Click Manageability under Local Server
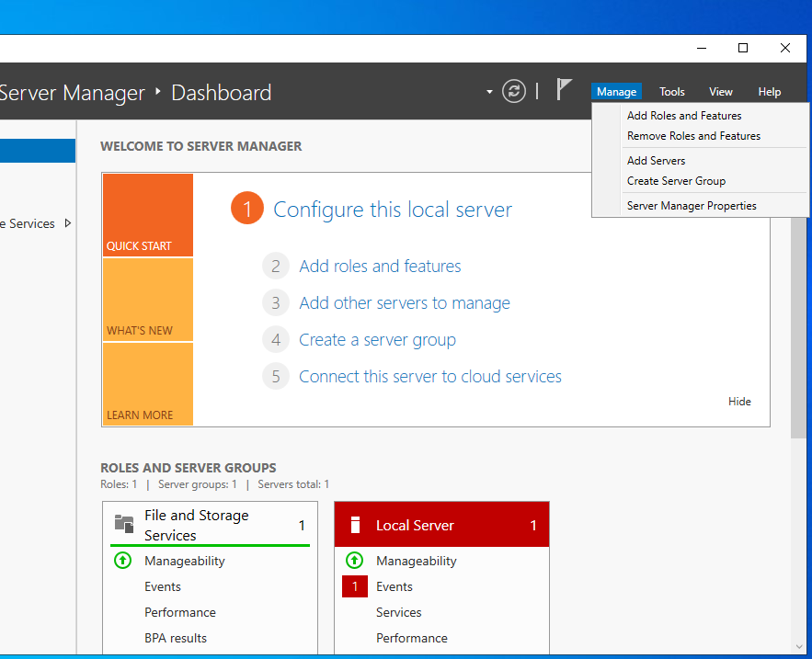This screenshot has height=659, width=812. pyautogui.click(x=417, y=561)
